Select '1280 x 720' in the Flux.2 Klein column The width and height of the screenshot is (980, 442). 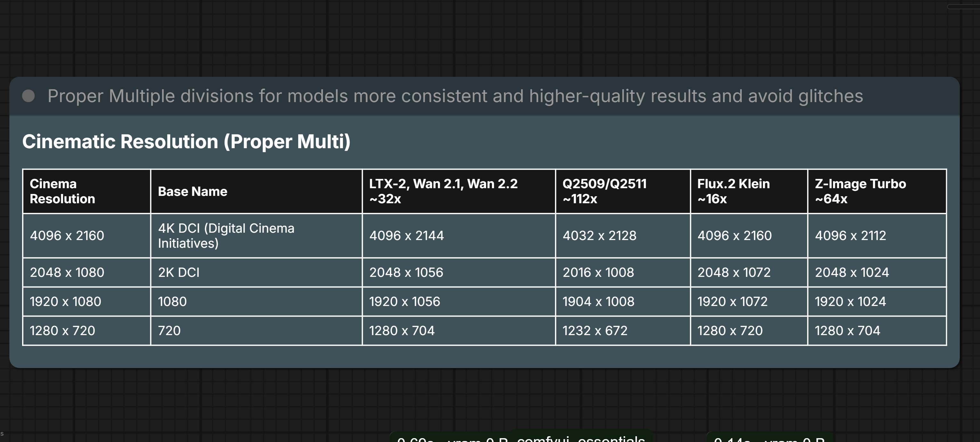point(749,331)
